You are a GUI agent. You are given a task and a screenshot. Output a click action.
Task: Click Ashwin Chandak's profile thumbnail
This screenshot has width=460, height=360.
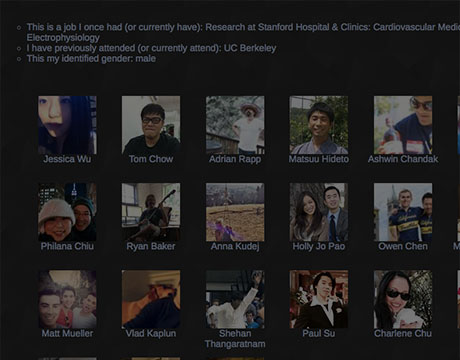403,125
